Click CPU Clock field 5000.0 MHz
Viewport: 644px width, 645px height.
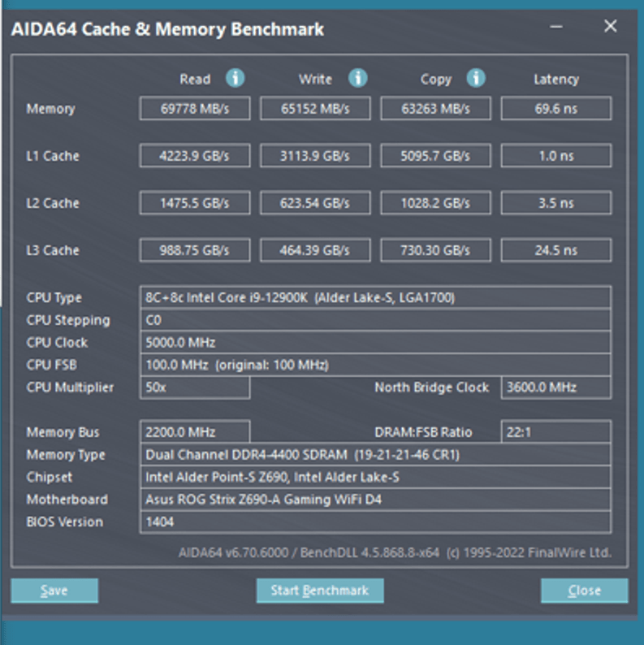click(x=375, y=342)
